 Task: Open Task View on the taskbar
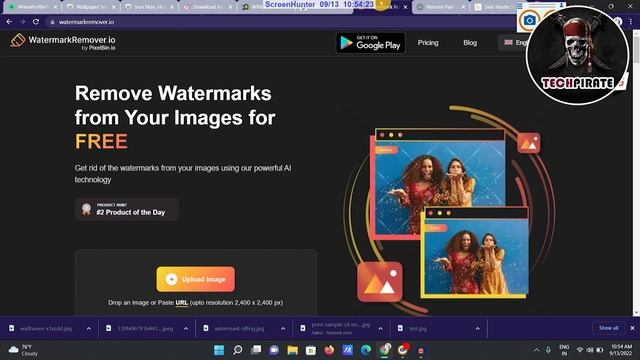coord(256,350)
